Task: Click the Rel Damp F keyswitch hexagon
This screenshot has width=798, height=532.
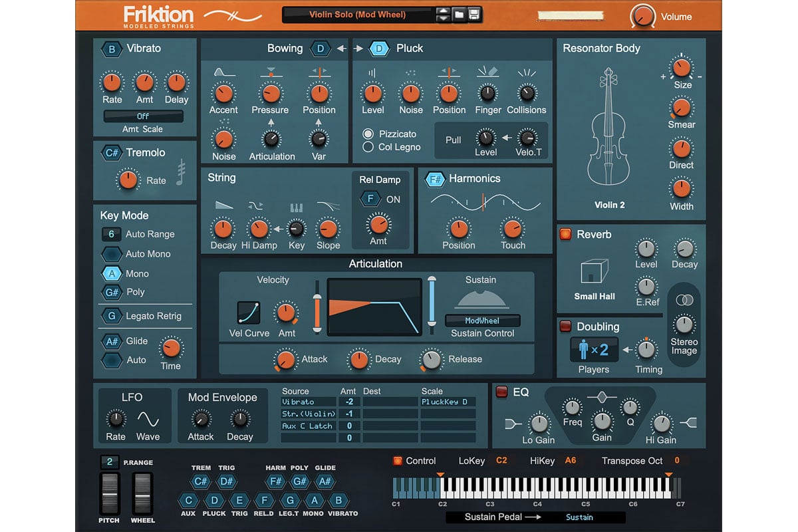Action: tap(370, 199)
